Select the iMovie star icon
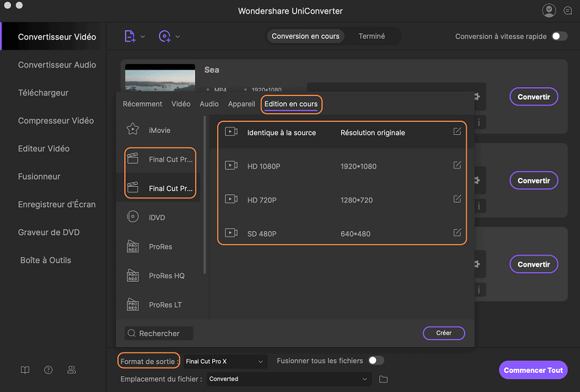Viewport: 580px width, 392px height. pos(133,129)
